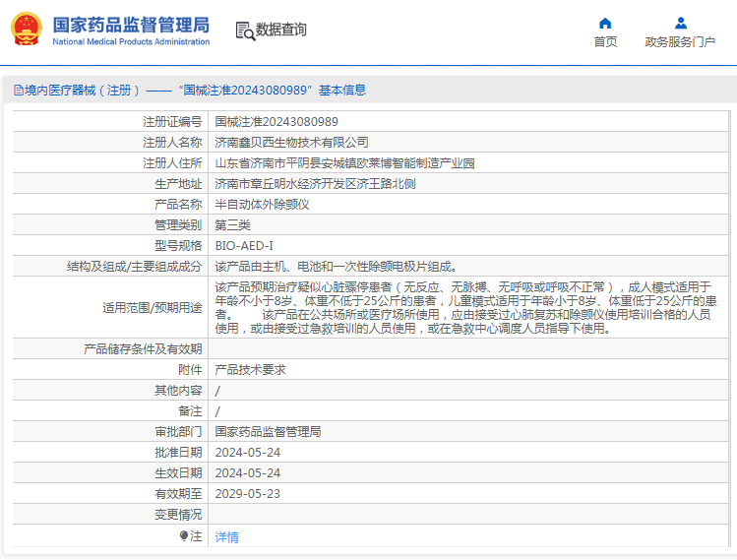The image size is (737, 560).
Task: Click approval date 2024-05-24 in 批准日期 row
Action: tap(248, 453)
